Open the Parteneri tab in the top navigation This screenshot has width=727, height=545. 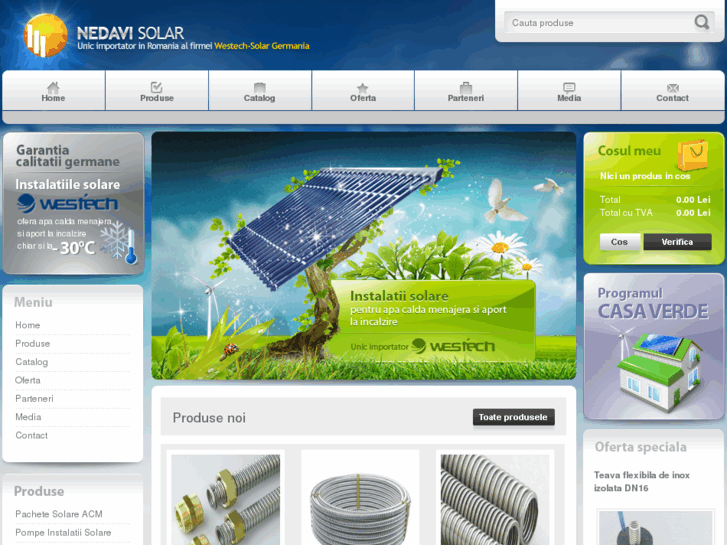(466, 90)
